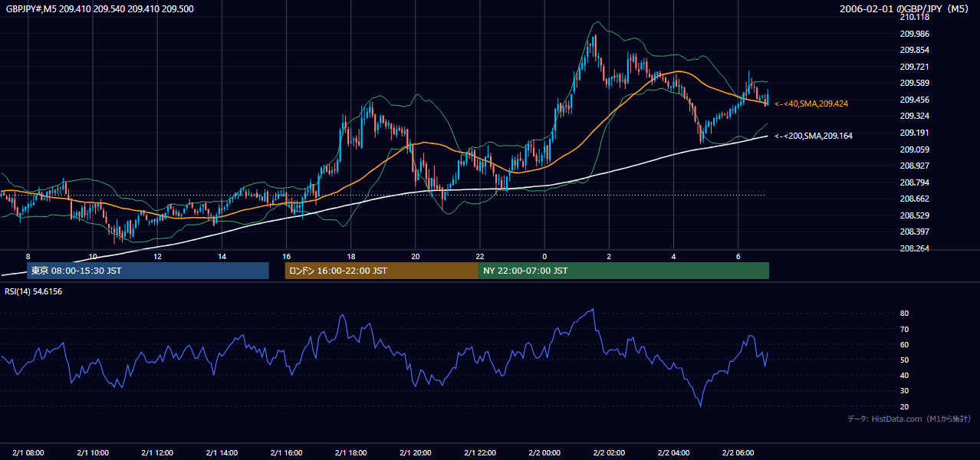Click price axis value 209.986
This screenshot has width=980, height=460.
[915, 34]
